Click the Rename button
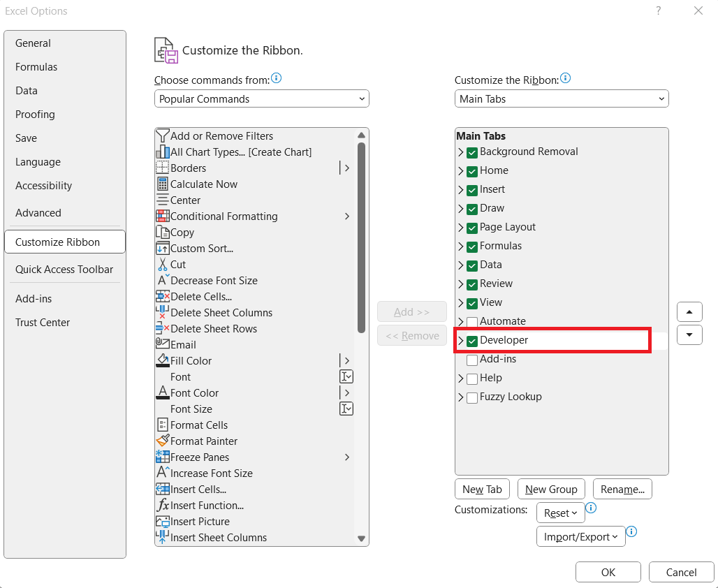 click(622, 489)
